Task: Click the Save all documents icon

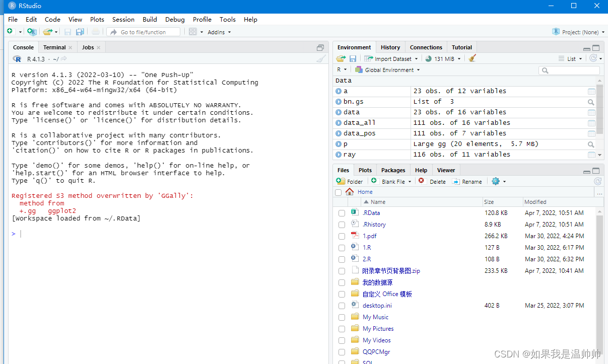Action: pos(80,32)
